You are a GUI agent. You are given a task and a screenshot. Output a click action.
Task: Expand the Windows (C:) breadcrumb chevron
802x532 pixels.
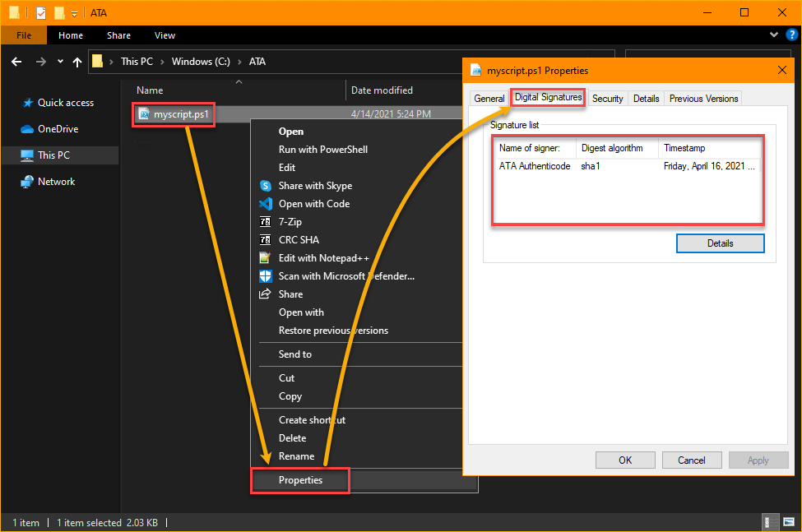(x=239, y=62)
